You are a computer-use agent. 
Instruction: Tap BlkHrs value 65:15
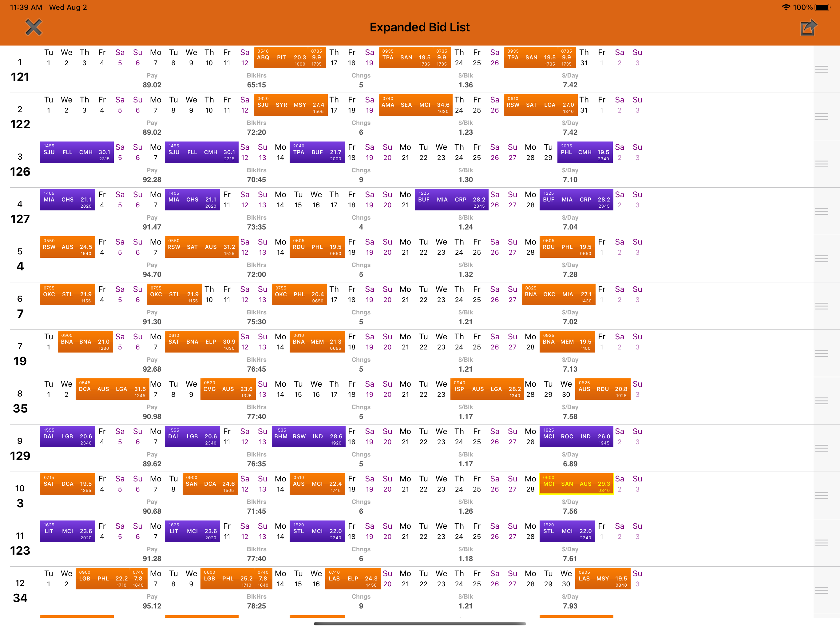[x=256, y=85]
